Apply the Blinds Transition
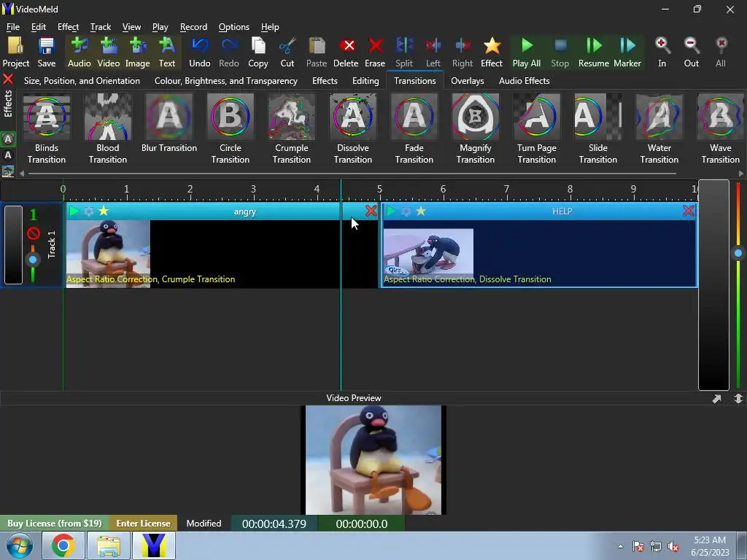The height and width of the screenshot is (560, 747). pos(46,128)
